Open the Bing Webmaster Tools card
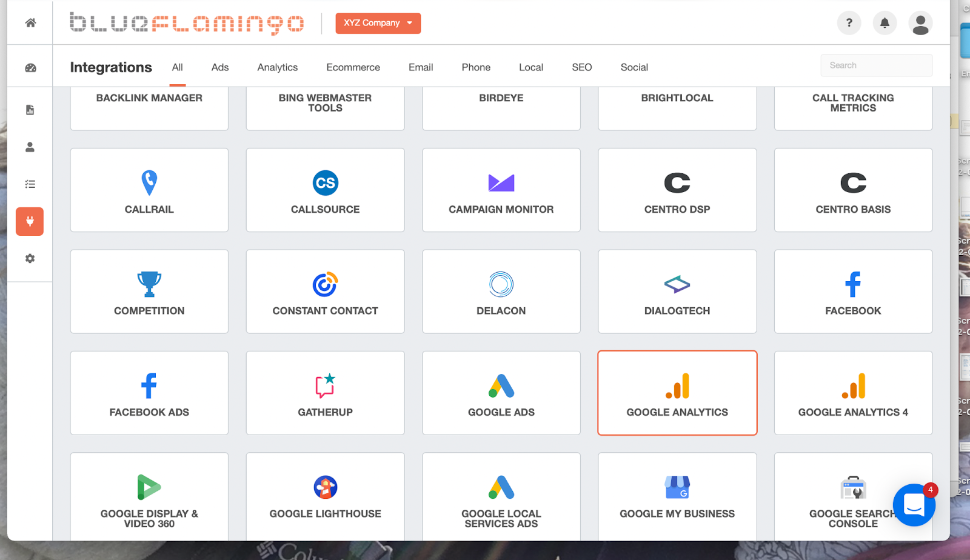970x560 pixels. 326,108
